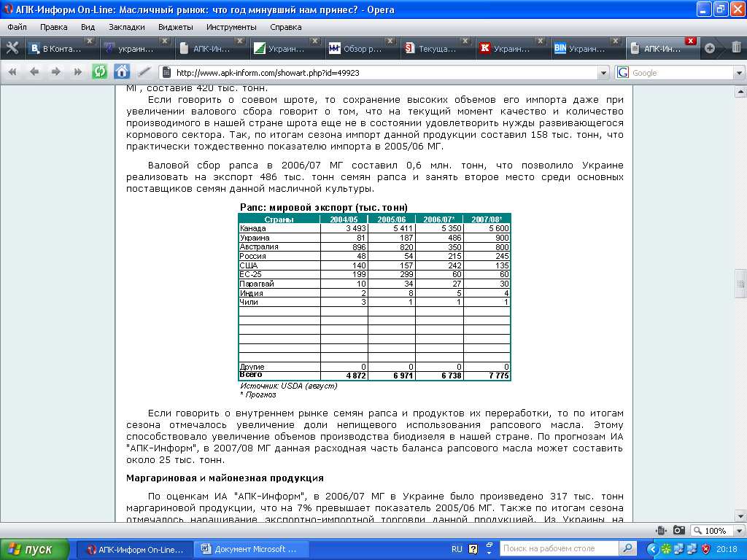The width and height of the screenshot is (747, 560).
Task: Click the vertical scrollbar thumb
Action: [740, 284]
